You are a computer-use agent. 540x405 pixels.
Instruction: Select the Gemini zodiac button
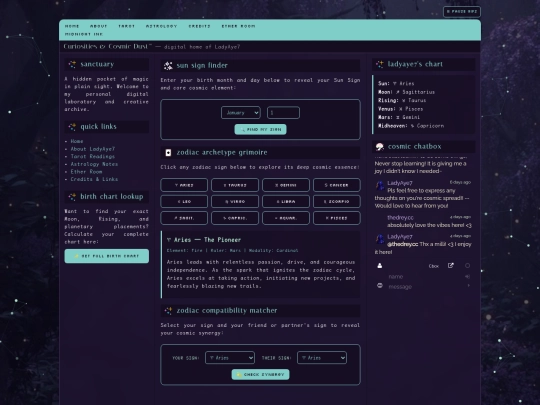click(x=286, y=185)
